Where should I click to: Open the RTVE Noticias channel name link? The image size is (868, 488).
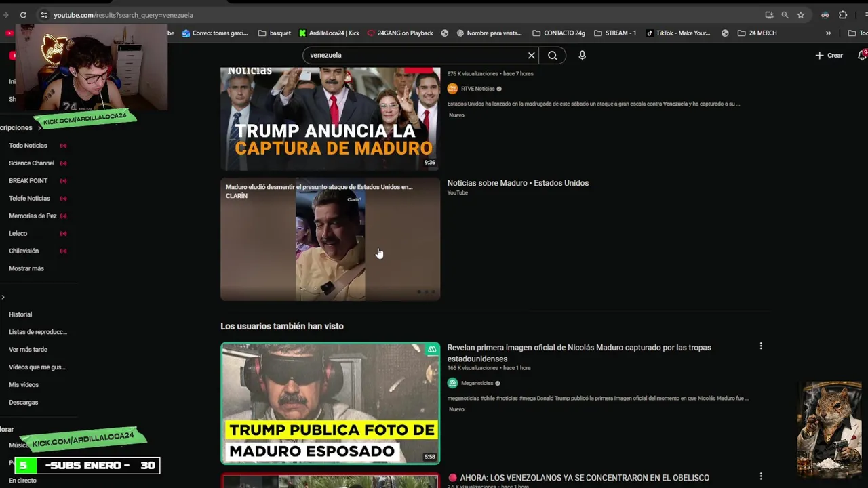pyautogui.click(x=477, y=89)
